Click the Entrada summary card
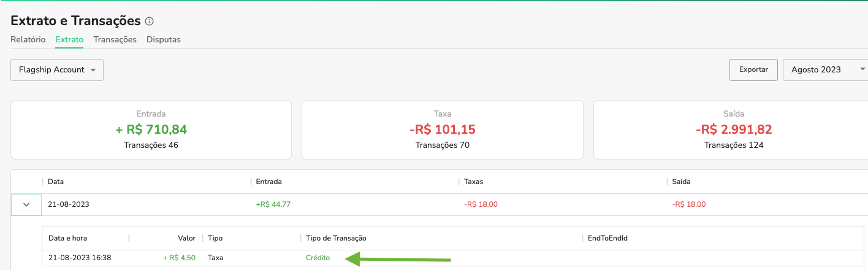This screenshot has height=270, width=868. (x=151, y=129)
